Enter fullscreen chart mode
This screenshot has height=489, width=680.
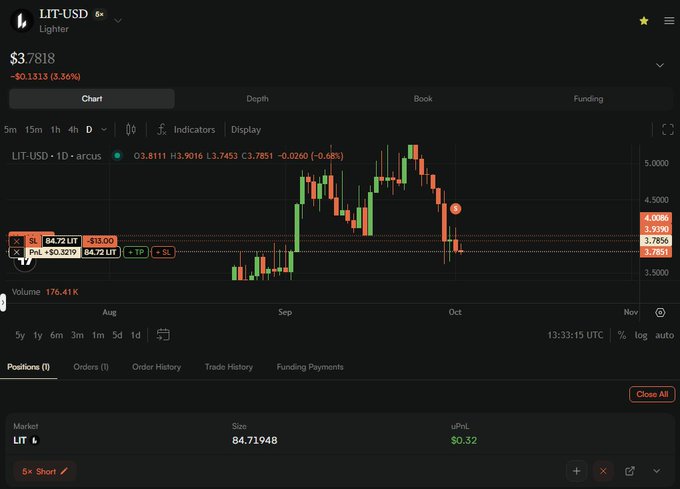[x=668, y=130]
